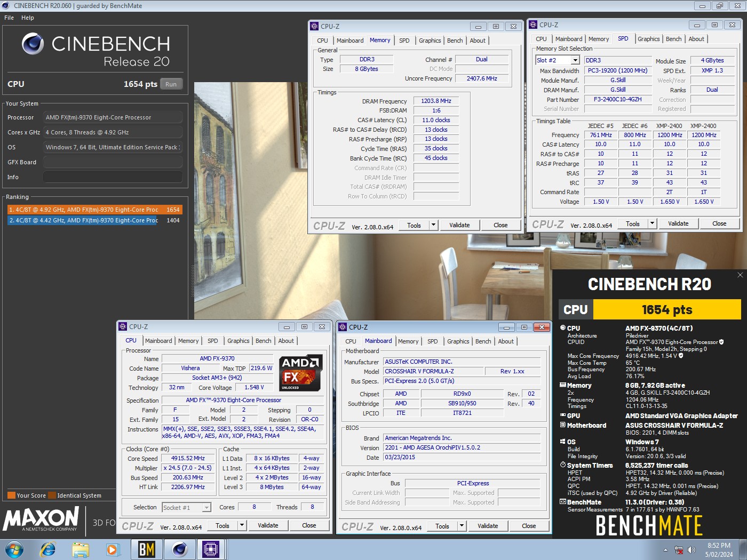Click the Cinebench title bar icon
Screen dimensions: 747x560
click(6, 6)
